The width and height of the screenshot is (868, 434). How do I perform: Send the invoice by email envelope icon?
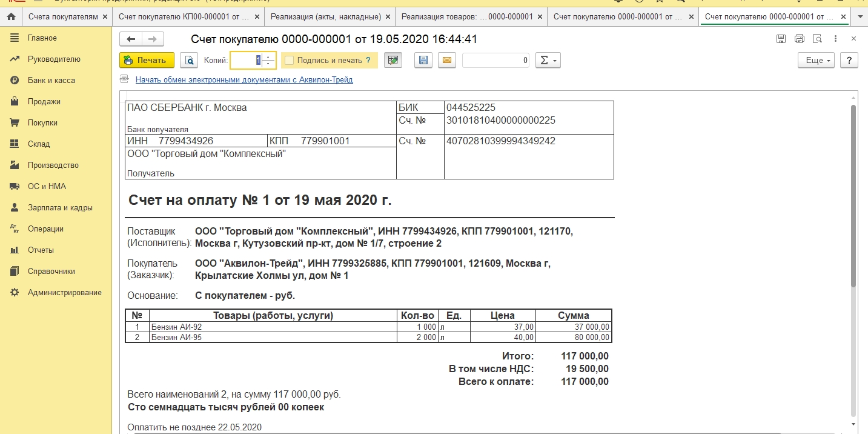(x=446, y=61)
